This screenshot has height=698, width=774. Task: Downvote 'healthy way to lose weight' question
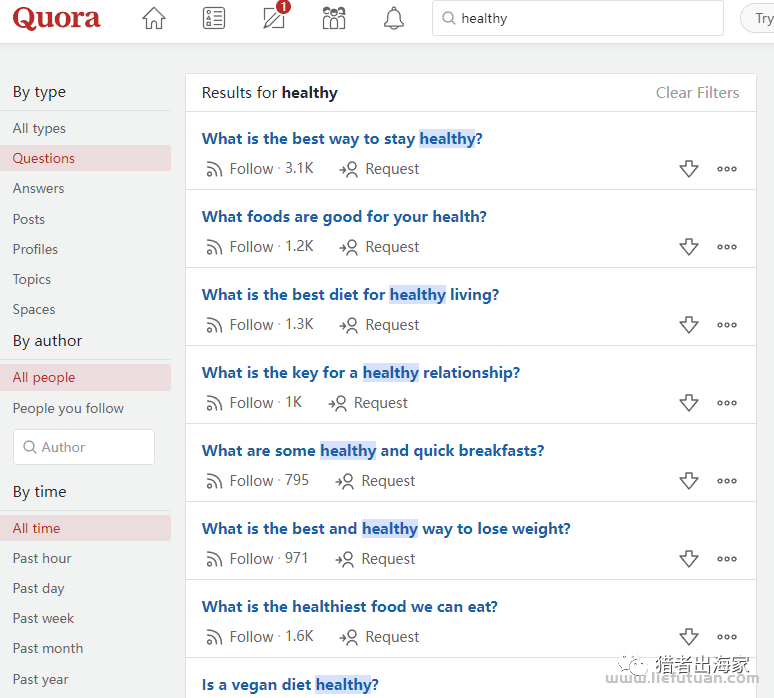(x=689, y=559)
